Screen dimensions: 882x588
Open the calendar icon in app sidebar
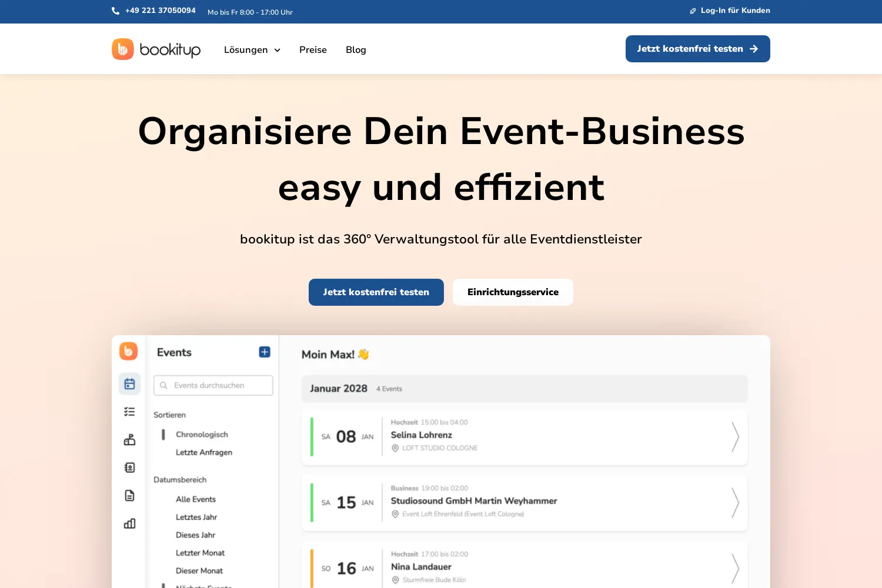(129, 384)
